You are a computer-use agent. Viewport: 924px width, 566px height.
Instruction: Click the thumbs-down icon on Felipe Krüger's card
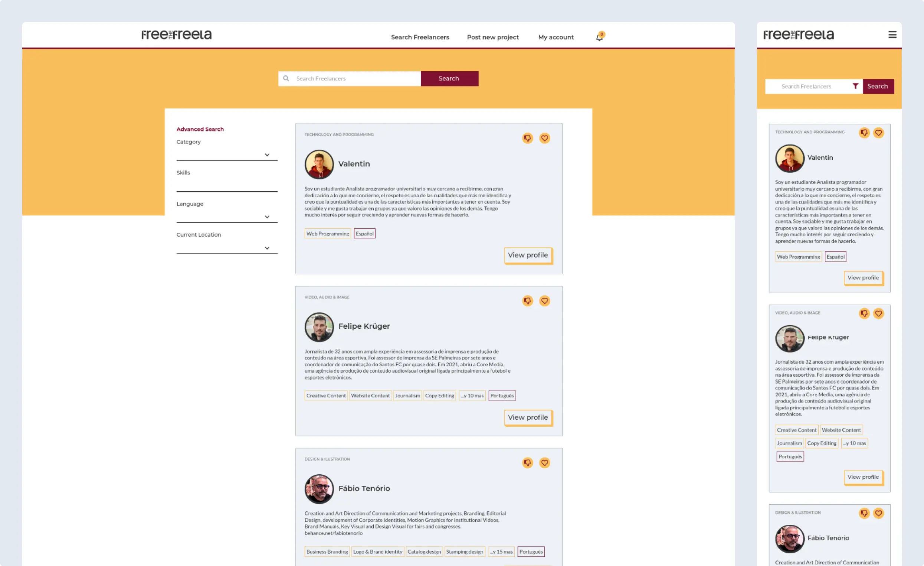pos(527,300)
